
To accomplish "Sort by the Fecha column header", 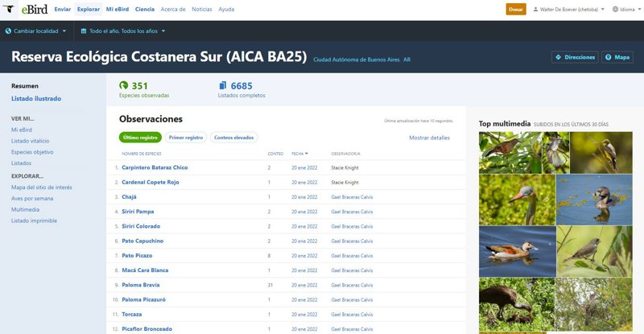I will (299, 154).
